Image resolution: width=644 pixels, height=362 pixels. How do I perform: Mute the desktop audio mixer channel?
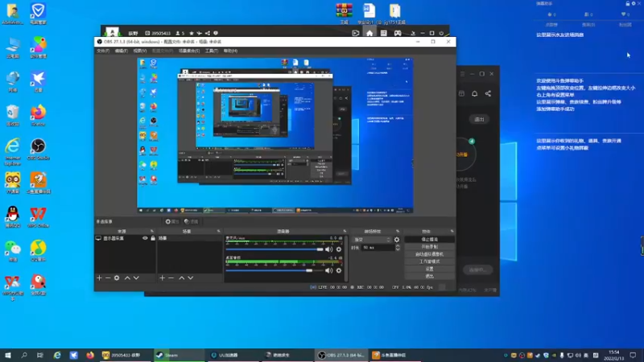coord(329,270)
